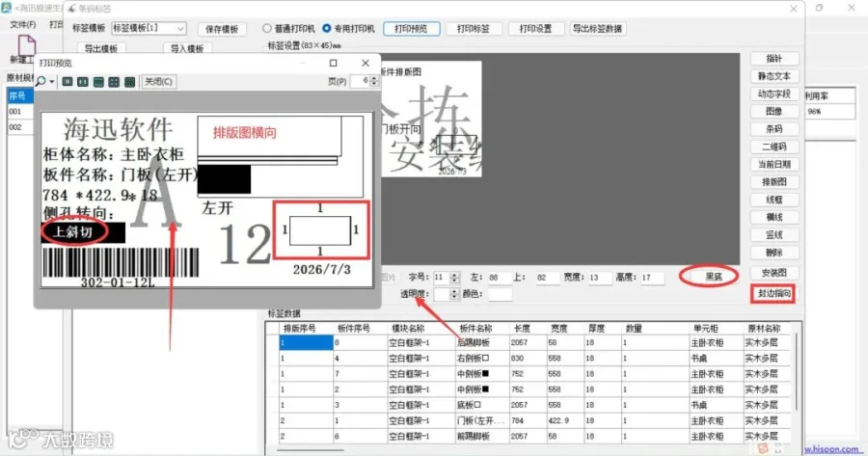Image resolution: width=868 pixels, height=456 pixels.
Task: Close print preview with 关闭(C)
Action: point(158,82)
